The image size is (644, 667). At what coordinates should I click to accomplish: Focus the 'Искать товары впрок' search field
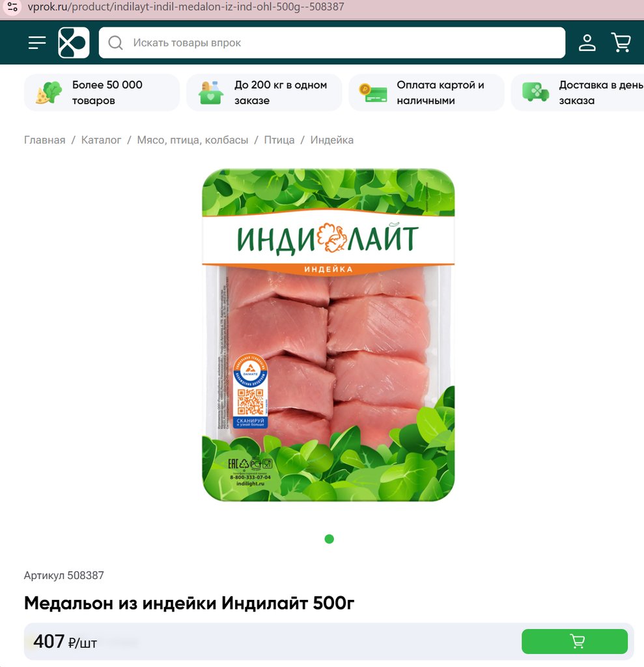tap(332, 42)
